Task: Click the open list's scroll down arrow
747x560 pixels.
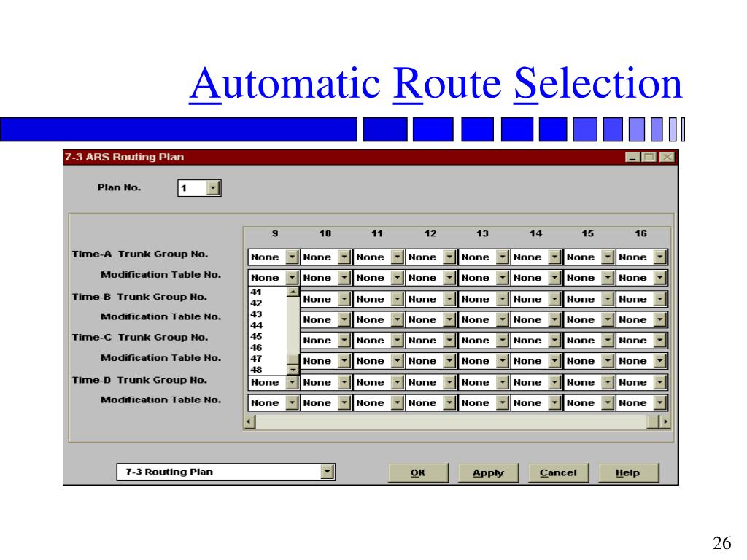Action: 293,370
